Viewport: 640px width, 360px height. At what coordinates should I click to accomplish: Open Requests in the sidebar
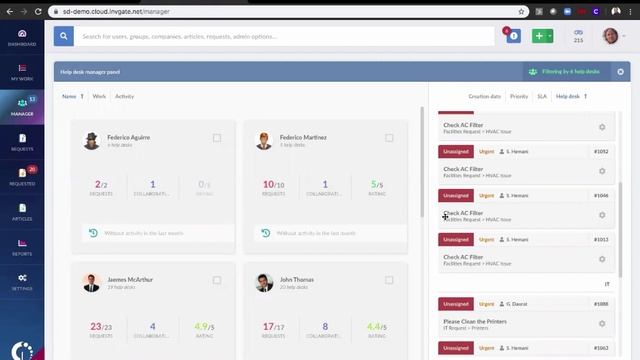22,142
